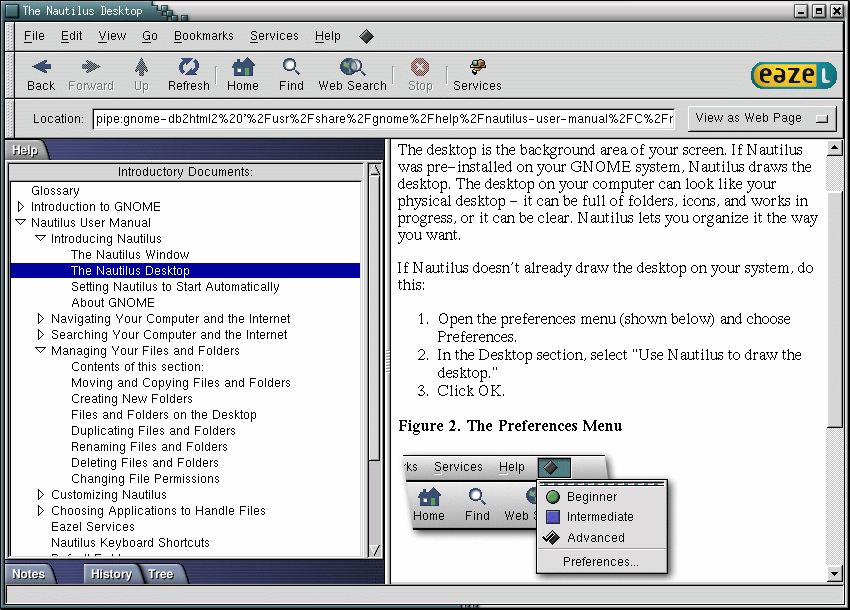The image size is (850, 610).
Task: Open Duplicating Files and Folders topic
Action: (x=153, y=431)
